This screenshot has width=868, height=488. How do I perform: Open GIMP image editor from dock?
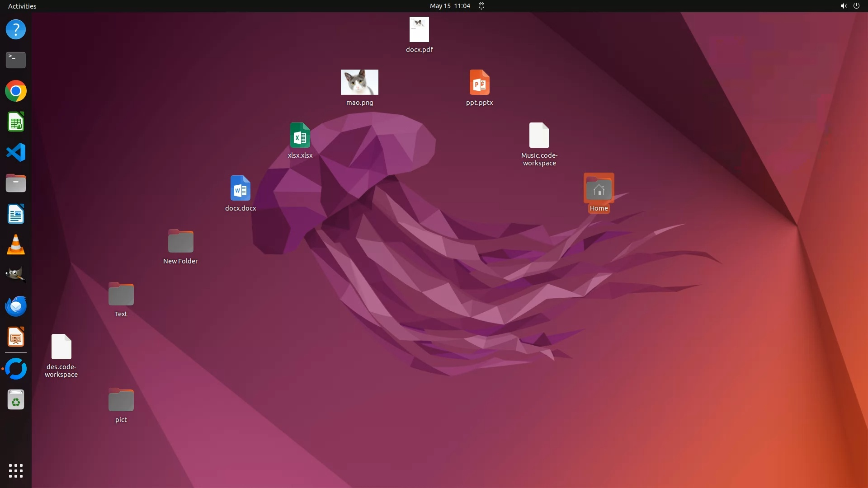[x=16, y=275]
